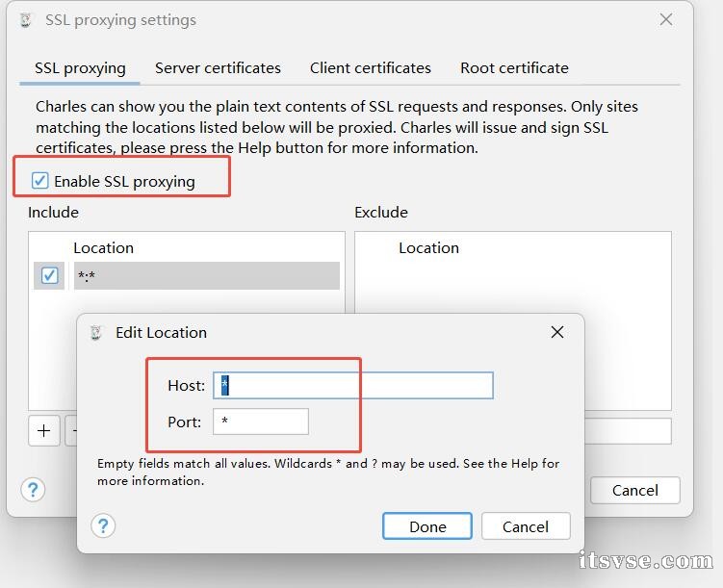This screenshot has width=723, height=588.
Task: Confirm the location with Done
Action: coord(426,526)
